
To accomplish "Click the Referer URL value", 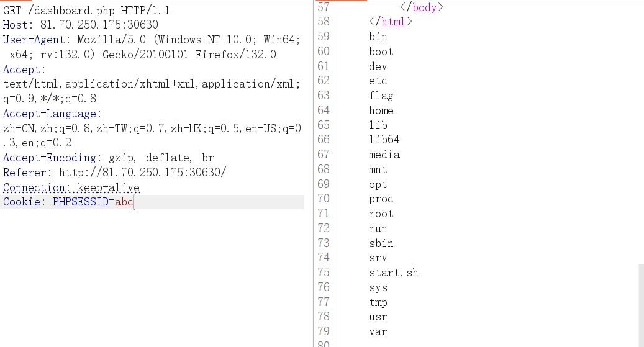I will 142,173.
